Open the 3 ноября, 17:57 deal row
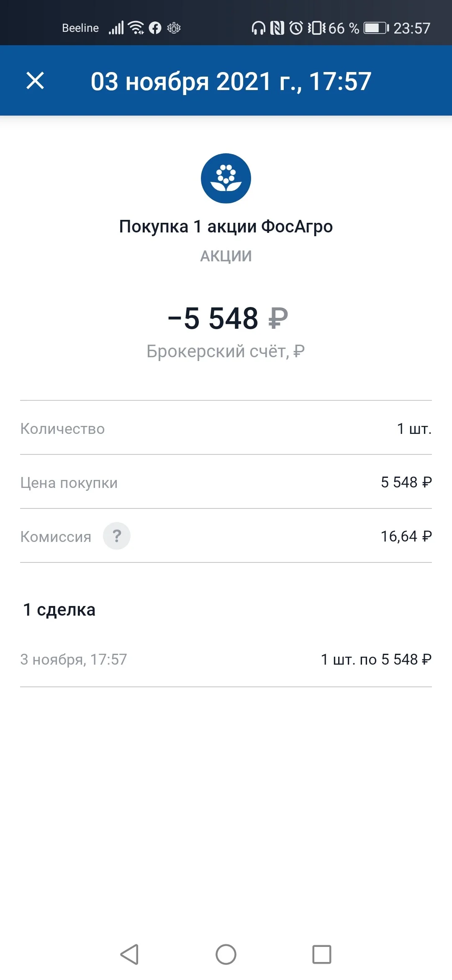Screen dimensions: 452x980 click(226, 660)
